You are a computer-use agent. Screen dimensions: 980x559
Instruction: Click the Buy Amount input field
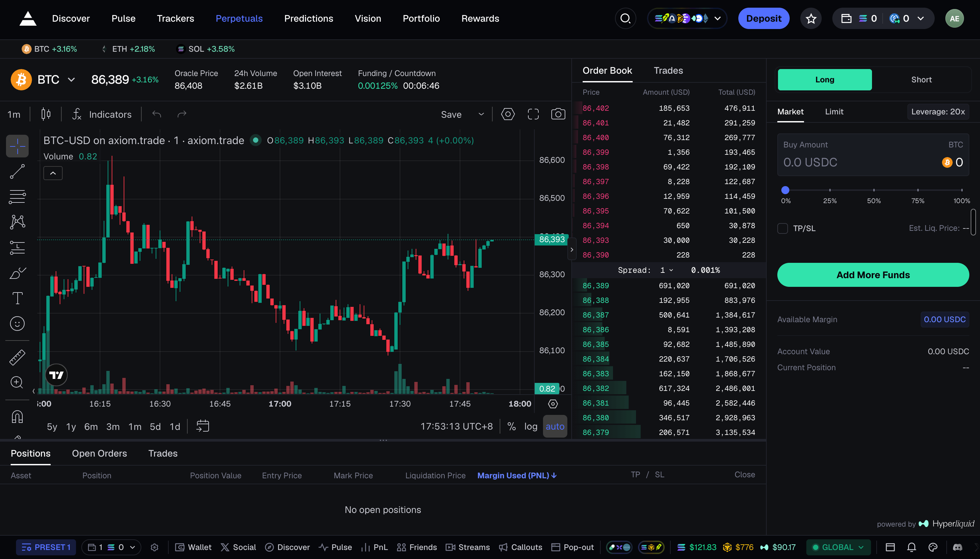(873, 155)
